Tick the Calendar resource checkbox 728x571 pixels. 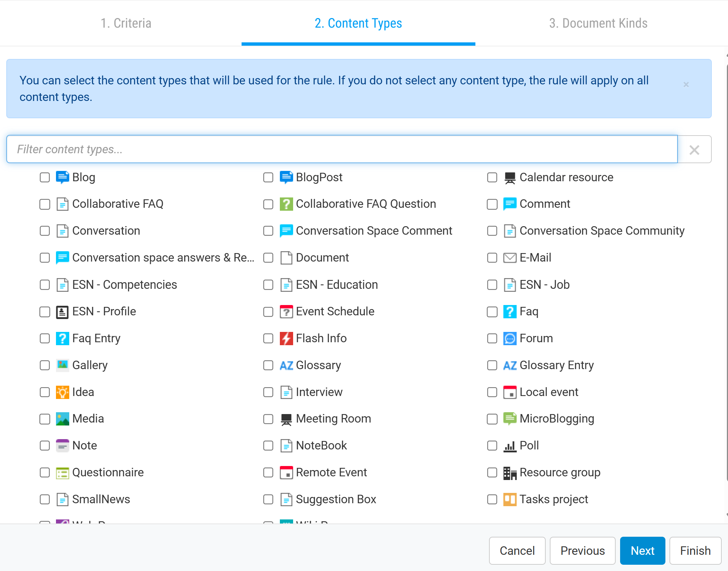tap(492, 178)
